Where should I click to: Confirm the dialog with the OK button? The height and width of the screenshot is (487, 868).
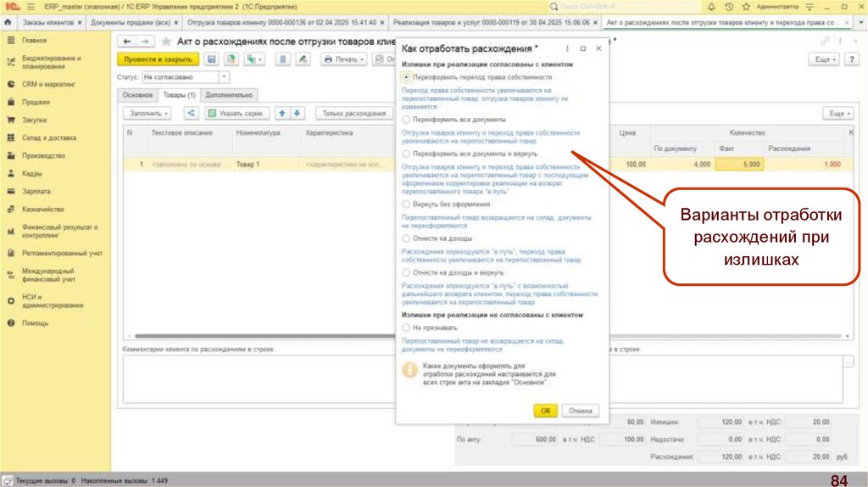(545, 411)
